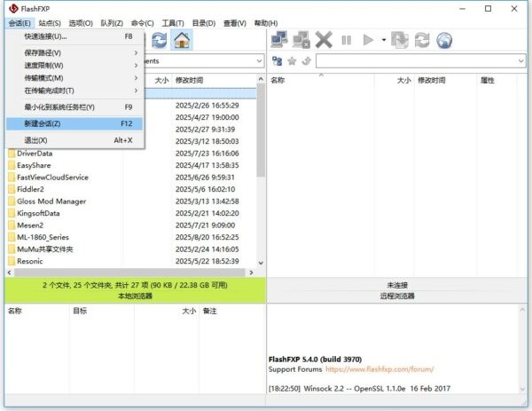Select the DriverData folder
Viewport: 532px width, 411px height.
[x=35, y=154]
